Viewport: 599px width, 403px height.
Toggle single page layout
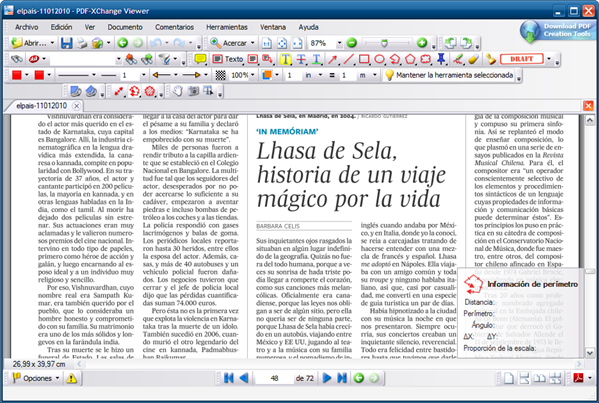pyautogui.click(x=508, y=378)
